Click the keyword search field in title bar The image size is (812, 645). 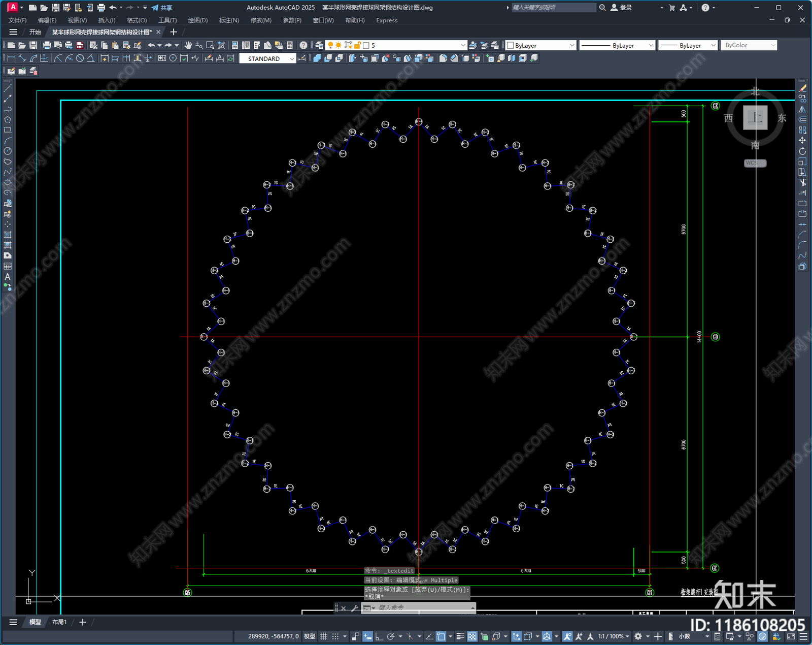click(x=553, y=8)
